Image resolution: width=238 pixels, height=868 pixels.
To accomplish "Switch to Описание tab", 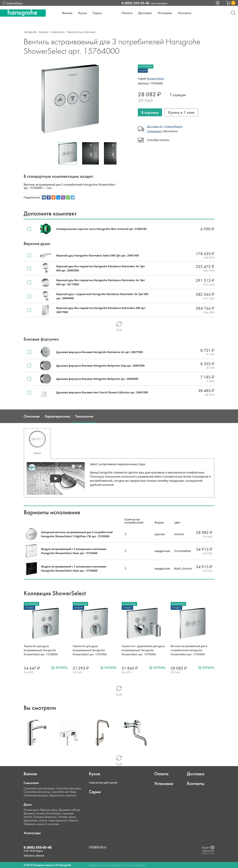I will [x=32, y=417].
